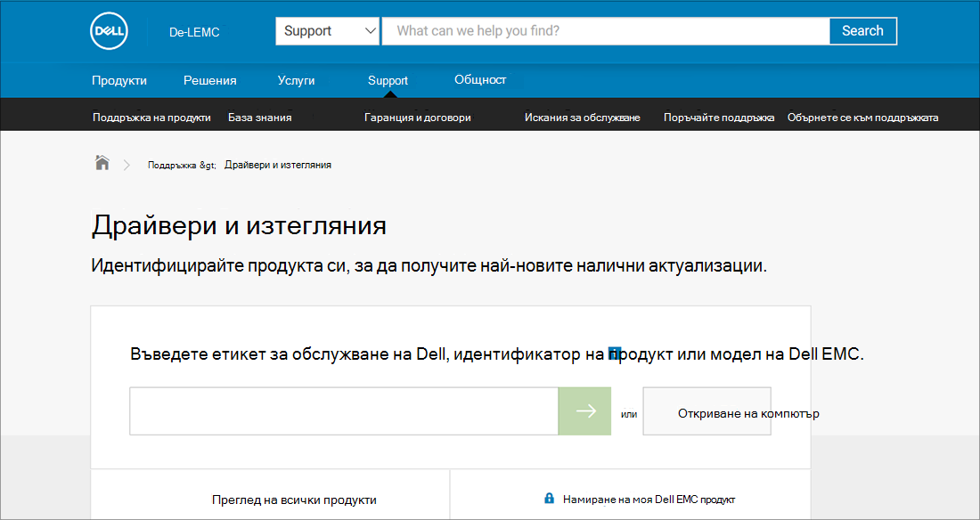Image resolution: width=980 pixels, height=520 pixels.
Task: Click Откриване на компютър button
Action: [706, 411]
